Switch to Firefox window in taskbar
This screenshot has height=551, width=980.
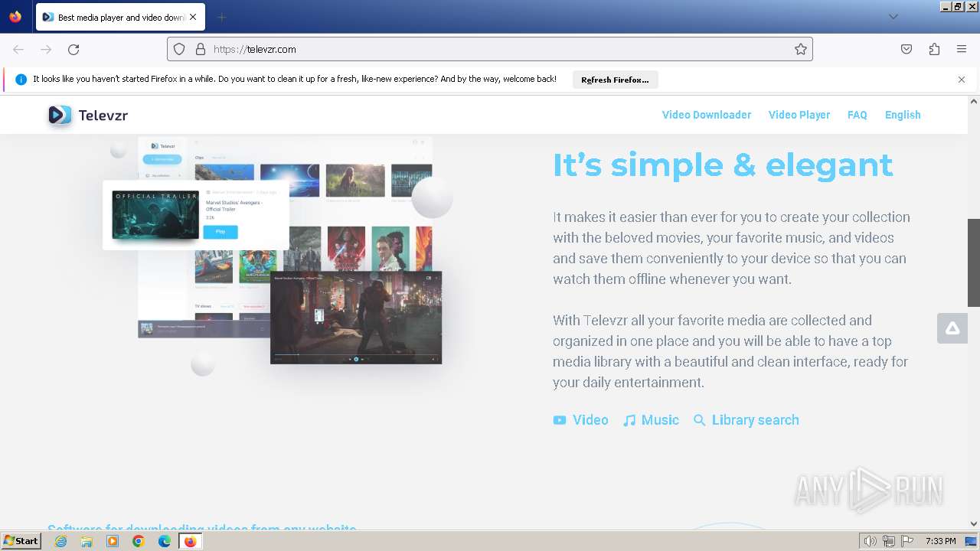[x=190, y=541]
